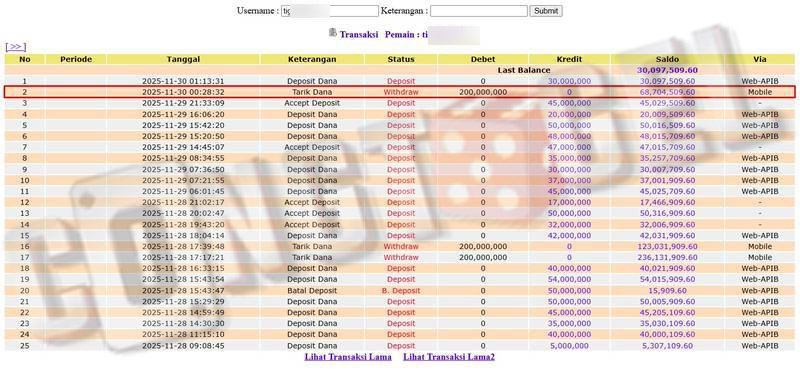Viewport: 800px width, 379px height.
Task: Select the Tanggal column header
Action: point(183,59)
